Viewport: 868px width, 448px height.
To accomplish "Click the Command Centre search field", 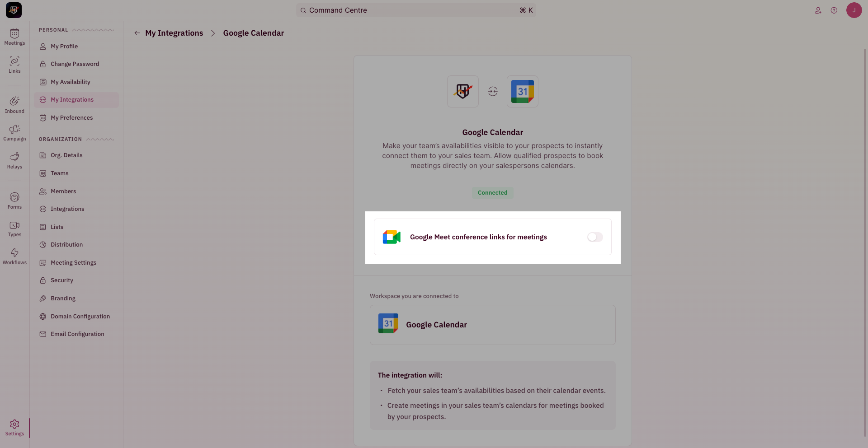I will click(x=416, y=10).
